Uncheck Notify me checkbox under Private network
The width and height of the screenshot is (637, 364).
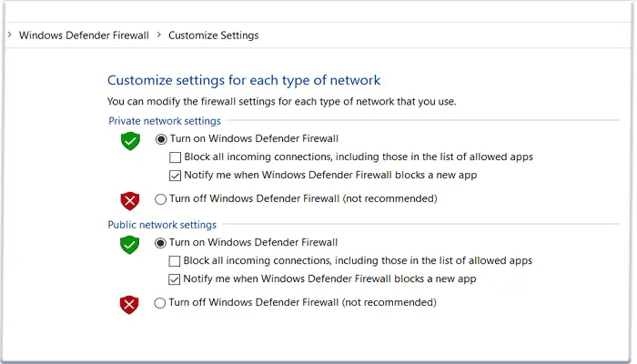176,175
